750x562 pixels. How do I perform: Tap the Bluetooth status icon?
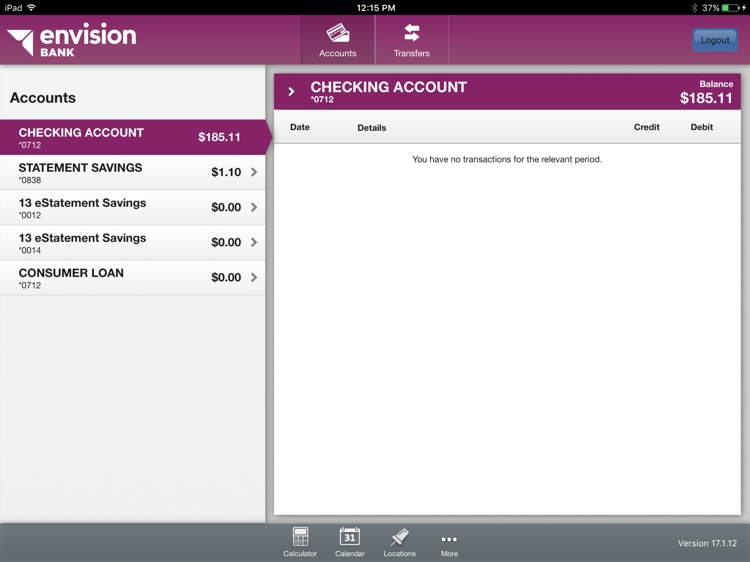tap(694, 8)
